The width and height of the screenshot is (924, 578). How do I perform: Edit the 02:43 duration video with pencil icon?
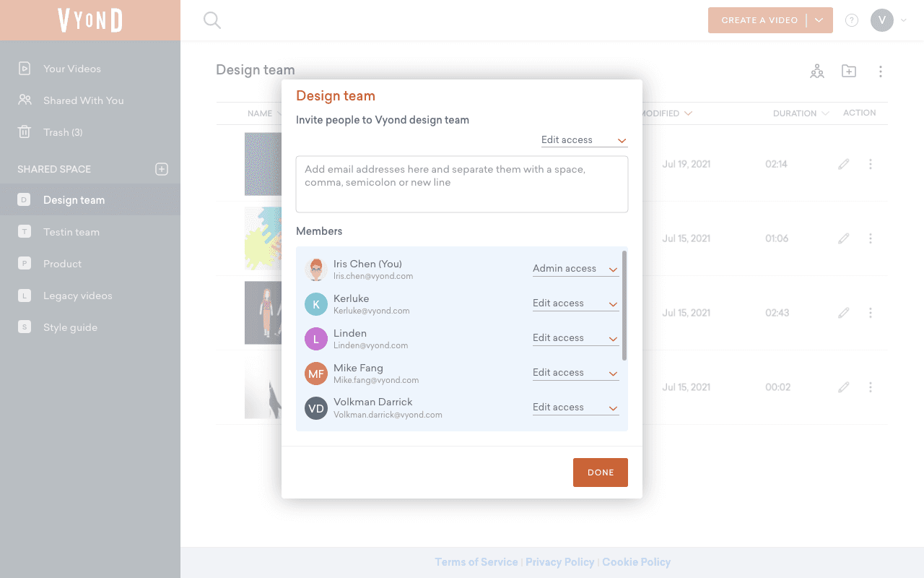pos(844,313)
